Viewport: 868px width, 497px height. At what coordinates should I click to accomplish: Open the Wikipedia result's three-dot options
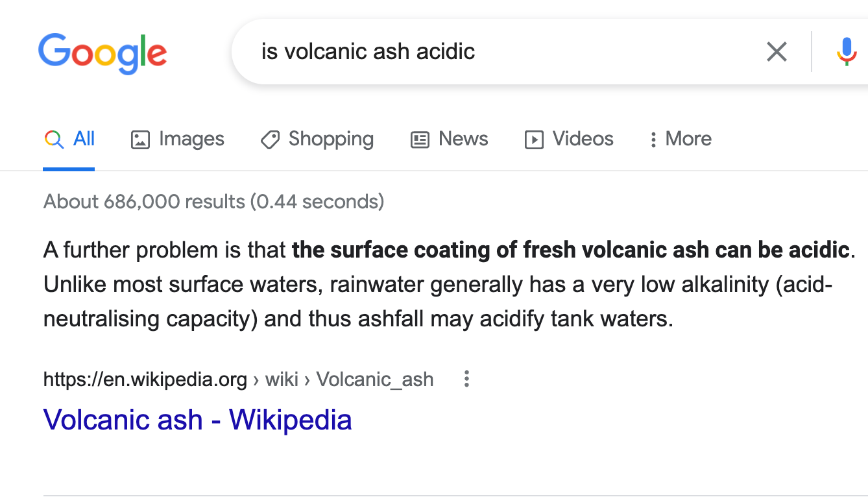466,379
